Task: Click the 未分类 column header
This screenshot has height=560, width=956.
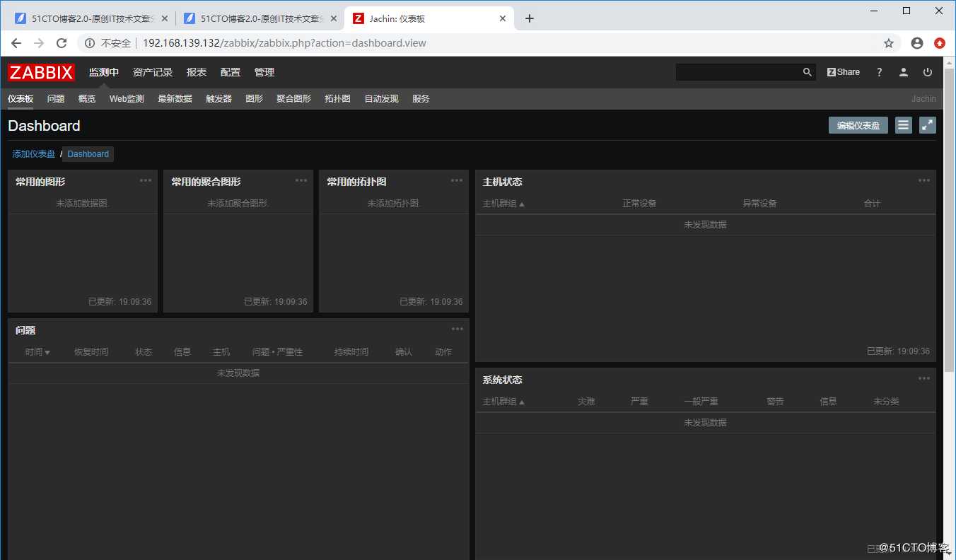Action: [886, 402]
